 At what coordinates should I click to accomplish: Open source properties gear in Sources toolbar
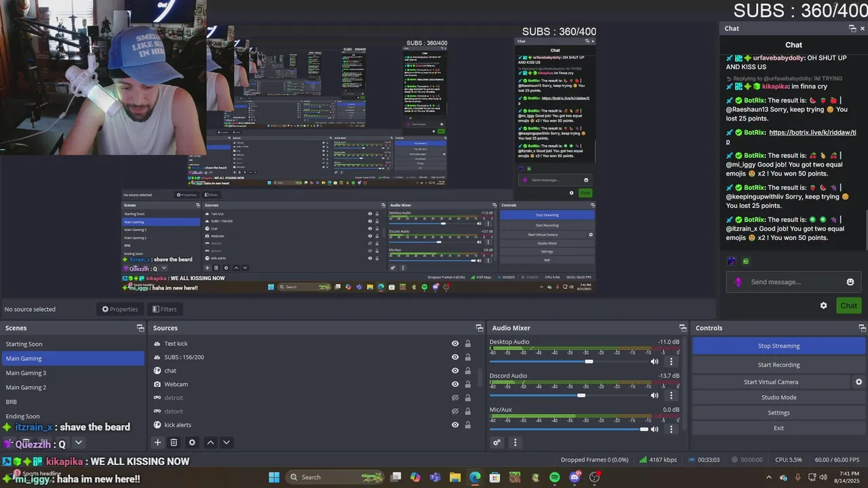tap(192, 443)
